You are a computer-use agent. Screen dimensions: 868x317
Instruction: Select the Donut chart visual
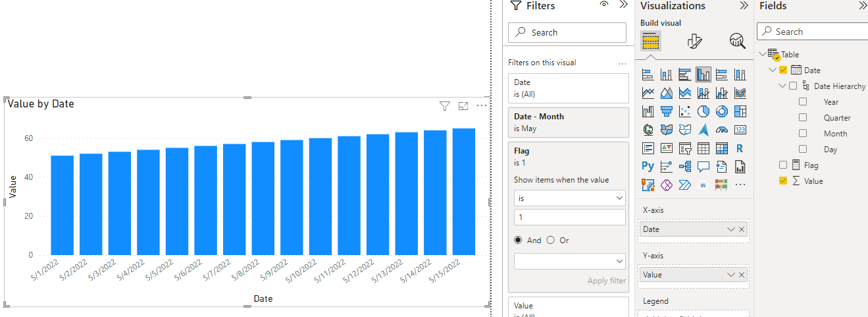(x=721, y=111)
